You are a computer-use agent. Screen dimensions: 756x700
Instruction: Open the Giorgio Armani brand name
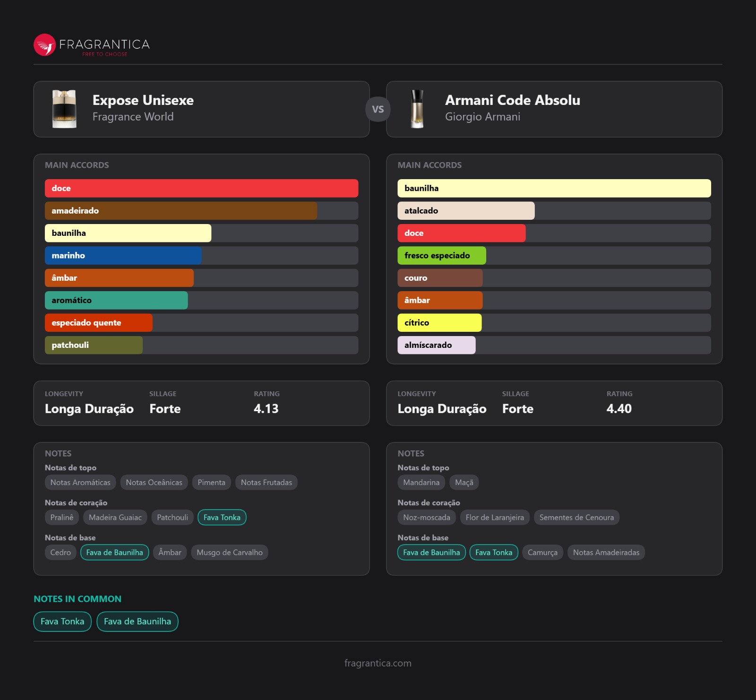click(482, 117)
